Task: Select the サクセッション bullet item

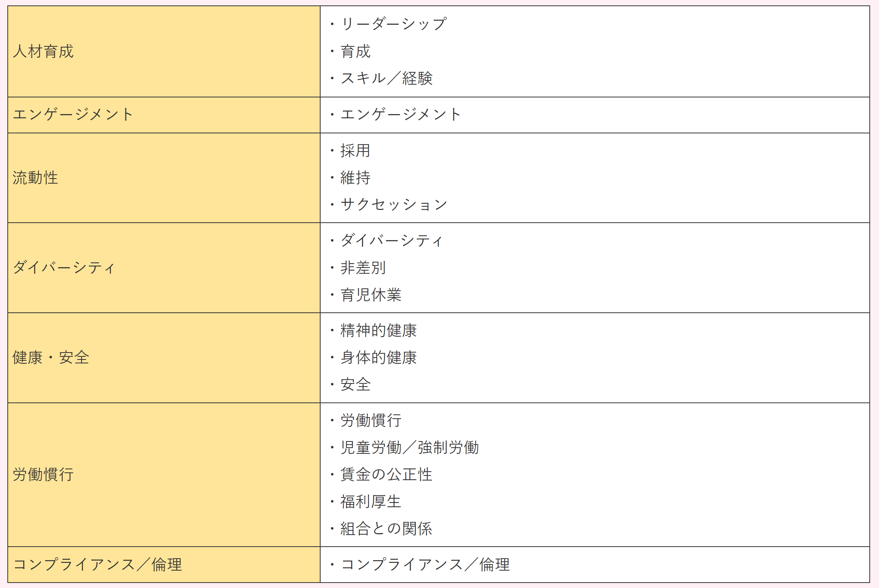Action: (x=394, y=205)
